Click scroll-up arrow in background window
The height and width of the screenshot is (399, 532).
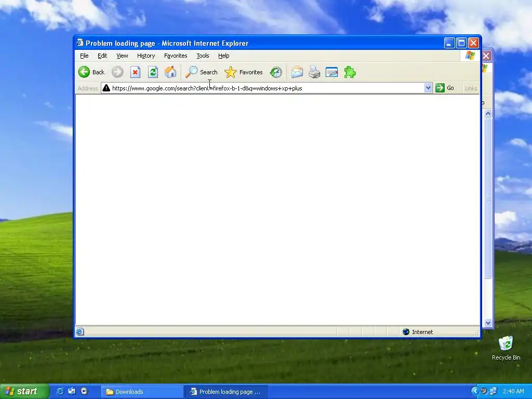tap(488, 113)
